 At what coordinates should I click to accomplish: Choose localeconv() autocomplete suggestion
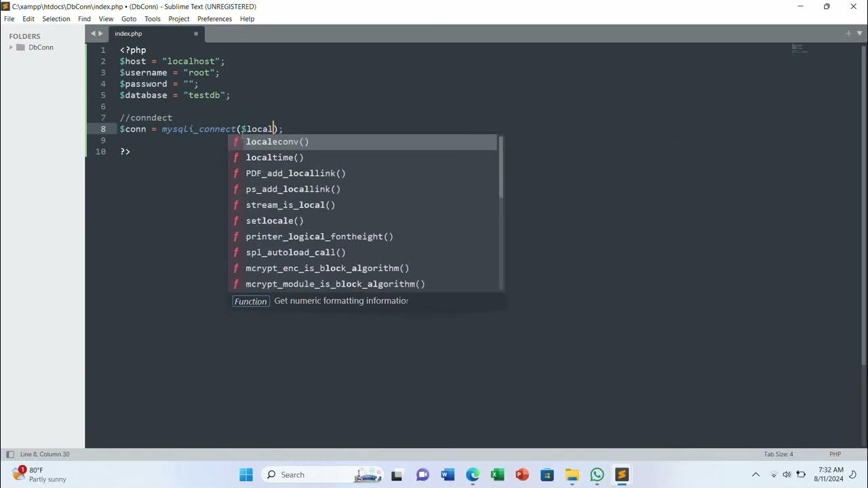(x=363, y=142)
